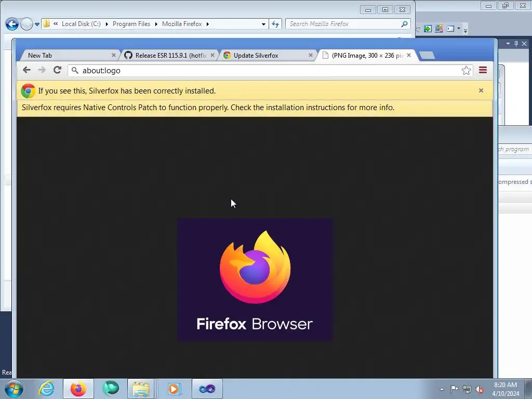Click the muted volume tray icon

pyautogui.click(x=480, y=389)
